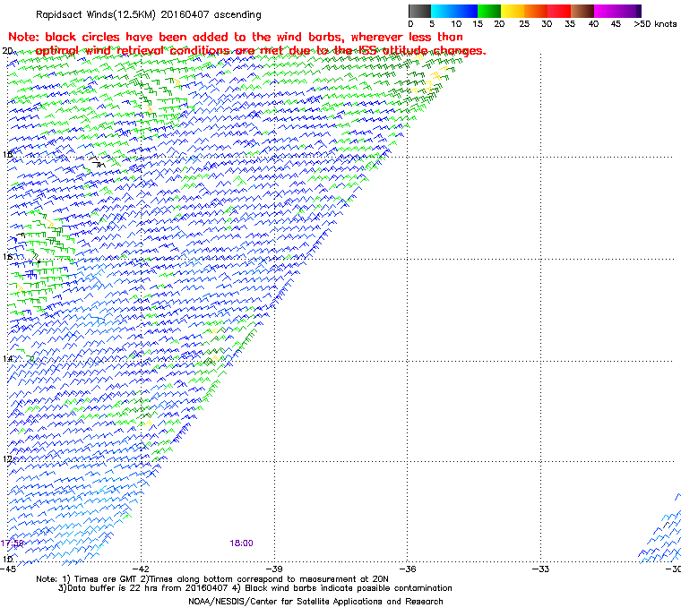
Task: Click the red note about black circles
Action: (x=247, y=44)
